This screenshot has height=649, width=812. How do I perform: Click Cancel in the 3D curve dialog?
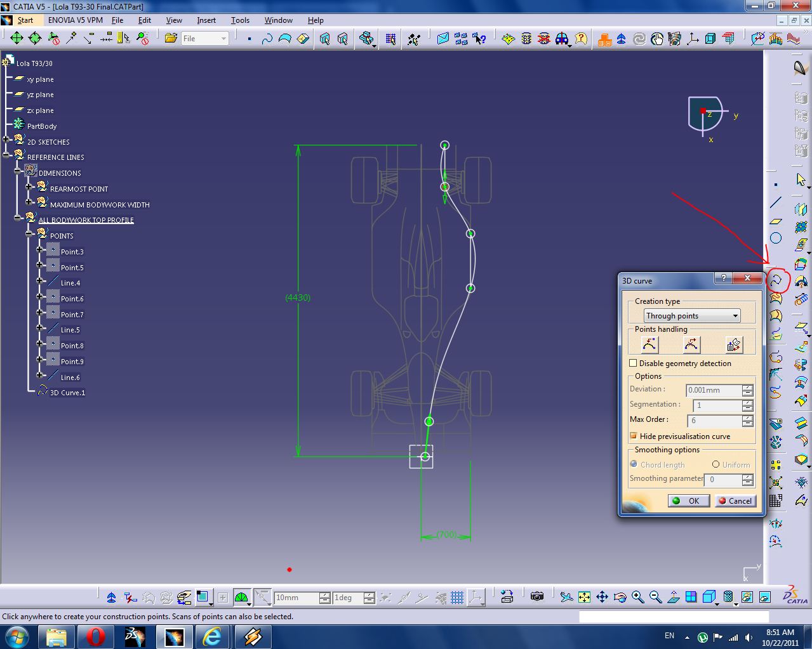coord(735,501)
